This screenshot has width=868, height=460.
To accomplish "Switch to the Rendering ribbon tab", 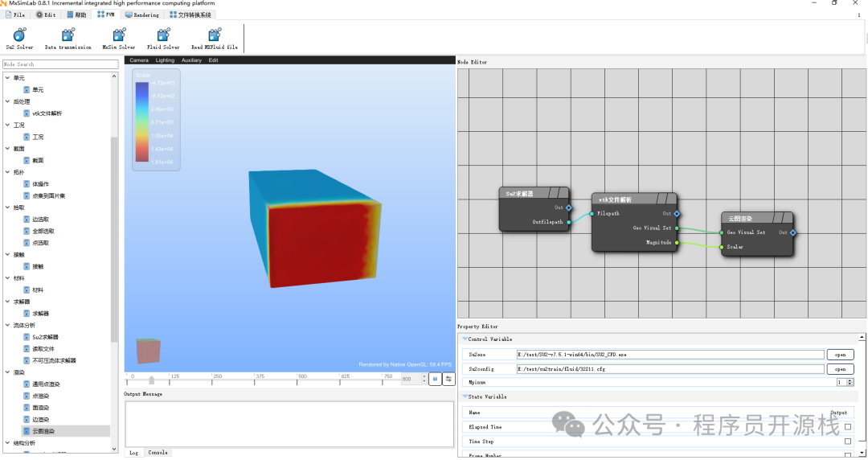I will (141, 14).
